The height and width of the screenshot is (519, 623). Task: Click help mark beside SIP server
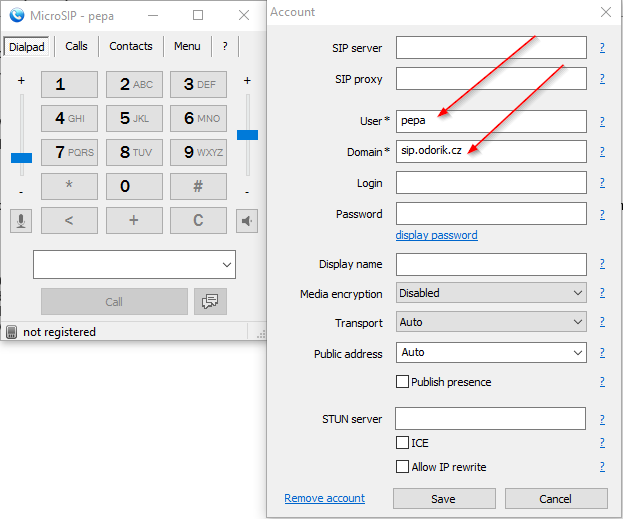pyautogui.click(x=602, y=47)
